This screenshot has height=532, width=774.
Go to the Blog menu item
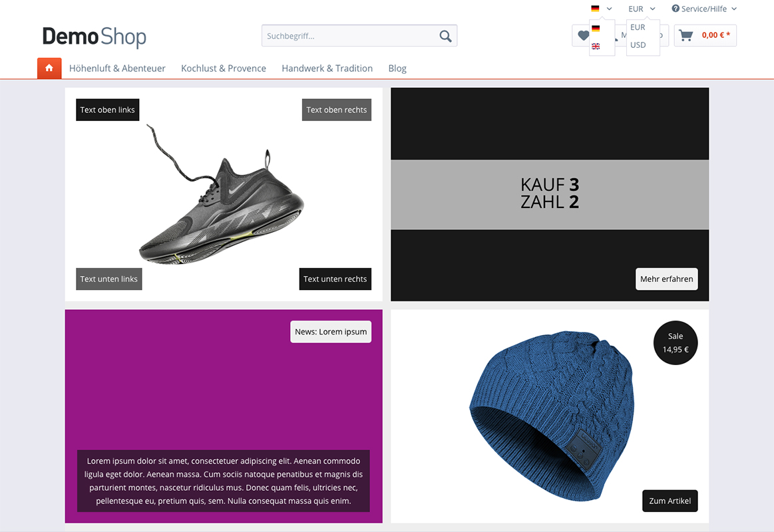coord(397,68)
